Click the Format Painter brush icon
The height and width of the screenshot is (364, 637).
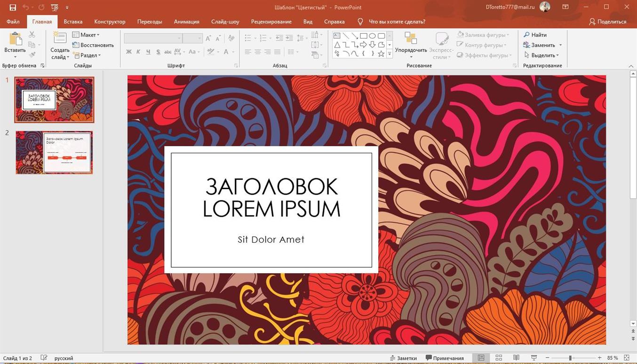(32, 55)
